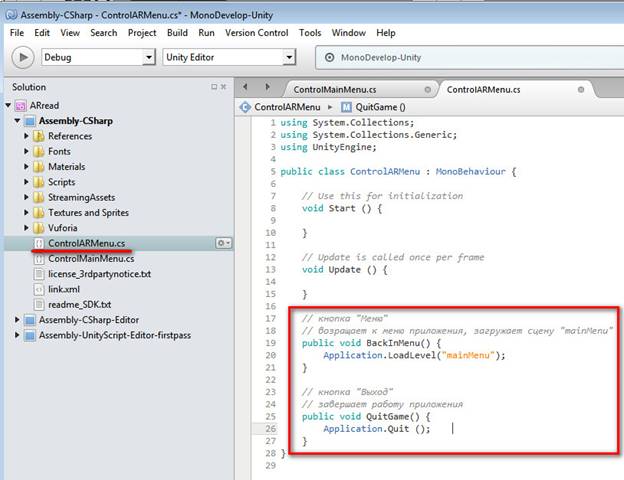Click the Assembly-CSharp-Editor project icon
The width and height of the screenshot is (624, 480).
(x=30, y=320)
